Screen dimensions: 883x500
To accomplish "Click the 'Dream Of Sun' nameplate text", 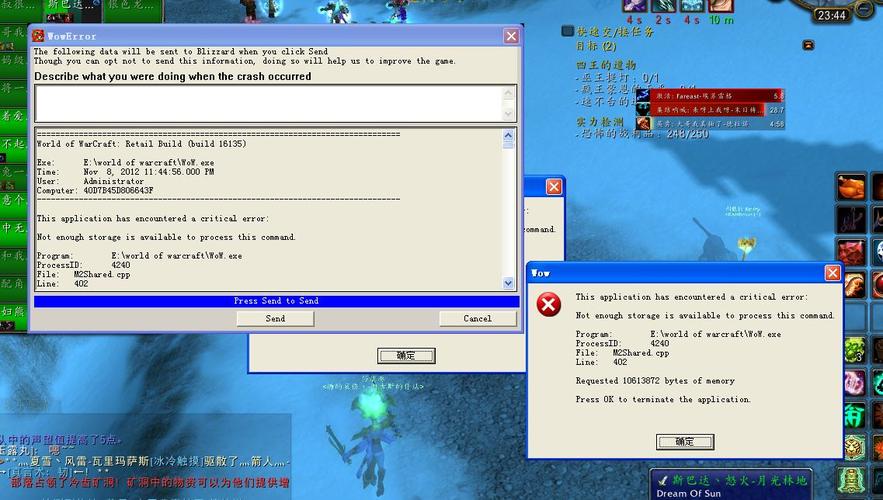I will coord(688,493).
